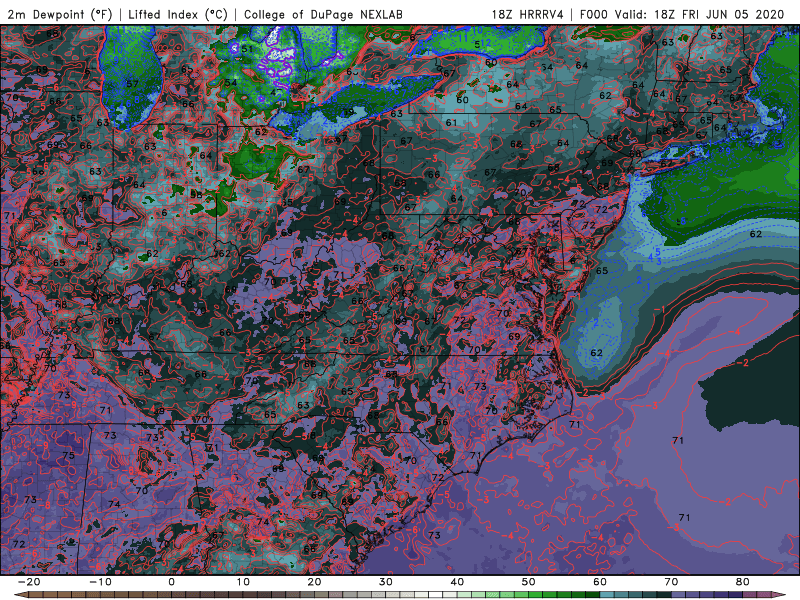Click the '70' color scale label
This screenshot has width=800, height=600.
tap(671, 582)
